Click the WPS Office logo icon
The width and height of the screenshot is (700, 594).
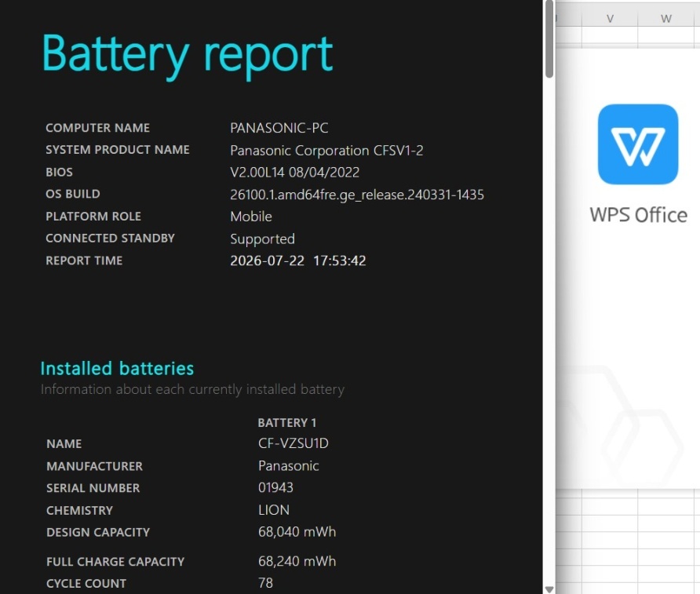pos(638,144)
